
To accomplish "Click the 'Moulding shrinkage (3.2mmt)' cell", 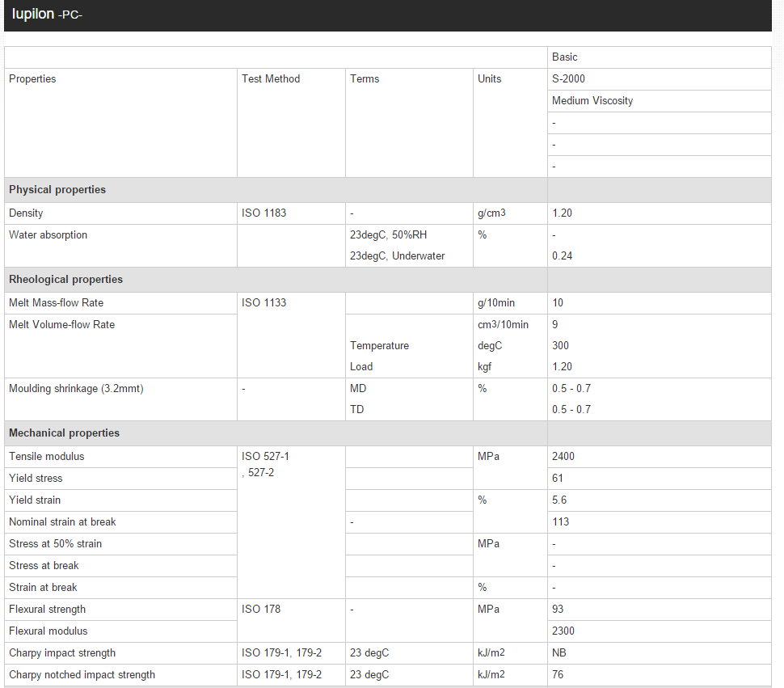I will 120,399.
